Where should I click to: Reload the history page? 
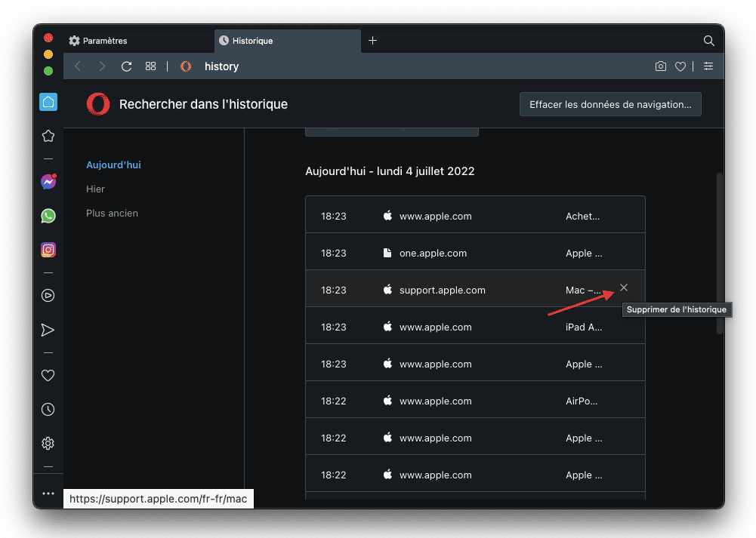(126, 66)
